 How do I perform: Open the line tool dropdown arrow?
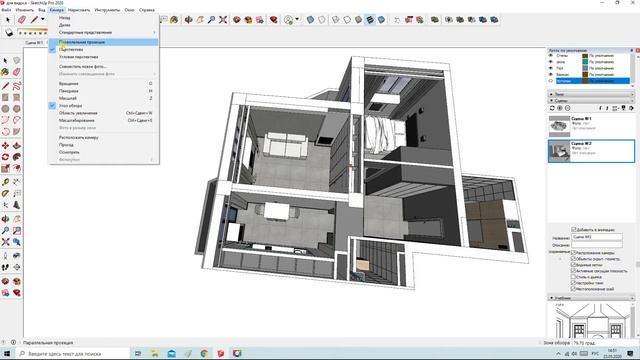42,20
